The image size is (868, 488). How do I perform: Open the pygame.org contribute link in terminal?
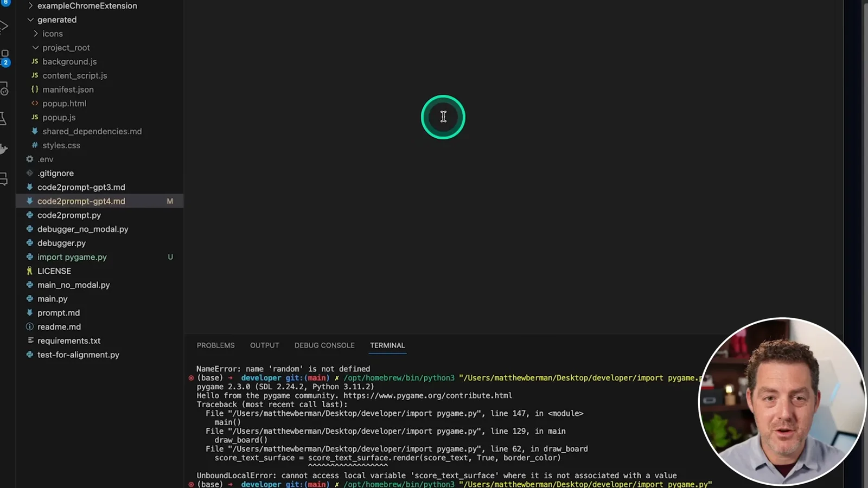(427, 396)
